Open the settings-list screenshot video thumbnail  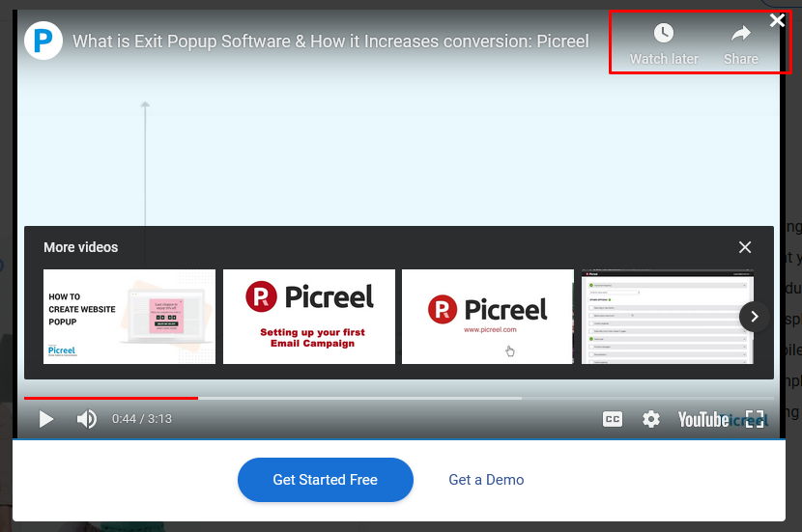pyautogui.click(x=667, y=317)
